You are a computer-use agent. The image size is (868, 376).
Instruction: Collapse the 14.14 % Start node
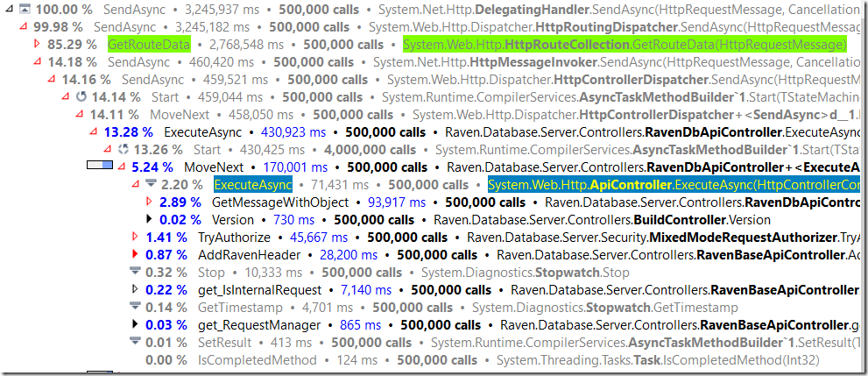pos(66,97)
